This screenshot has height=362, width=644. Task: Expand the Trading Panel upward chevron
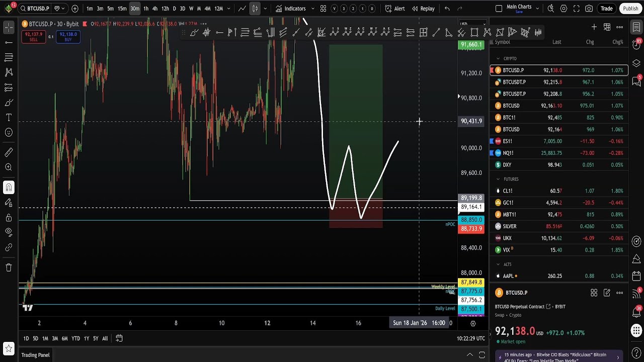pyautogui.click(x=469, y=355)
